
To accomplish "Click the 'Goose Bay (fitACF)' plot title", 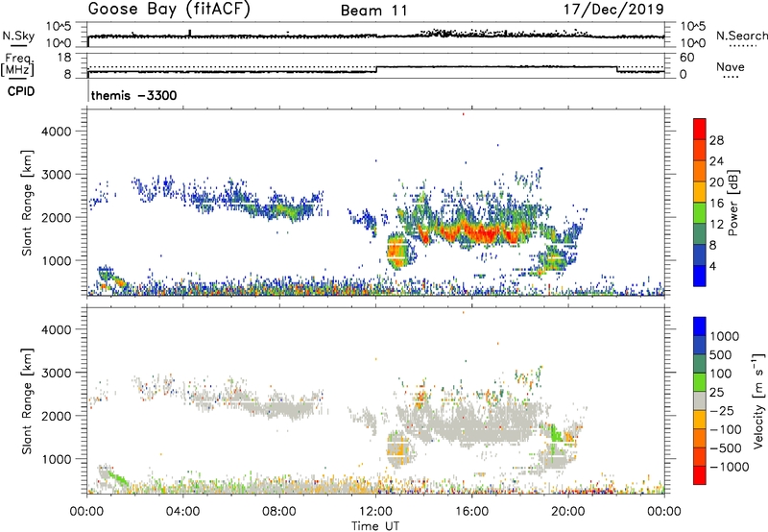I will coord(169,10).
